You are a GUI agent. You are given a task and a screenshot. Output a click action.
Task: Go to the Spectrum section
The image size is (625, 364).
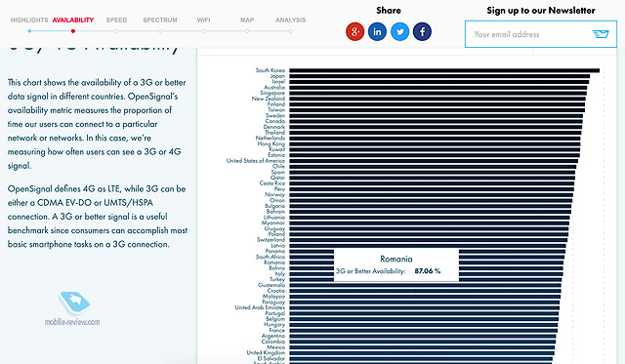[160, 20]
